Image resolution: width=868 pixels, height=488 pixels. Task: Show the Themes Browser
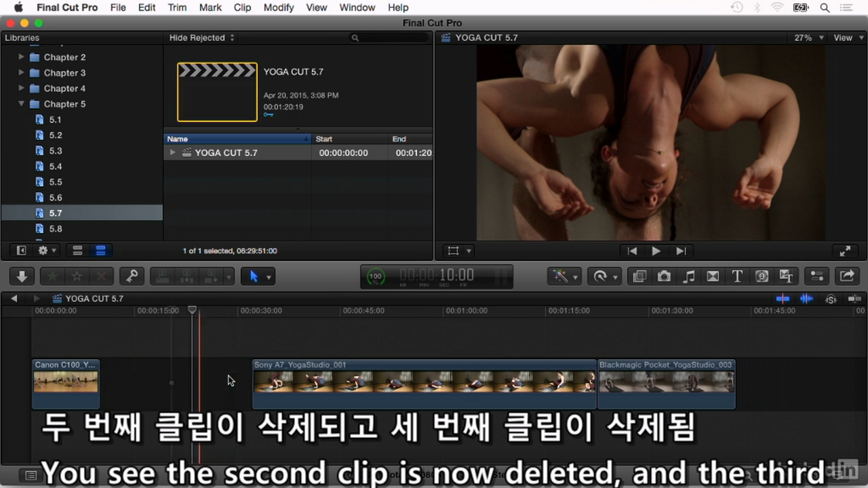point(786,277)
